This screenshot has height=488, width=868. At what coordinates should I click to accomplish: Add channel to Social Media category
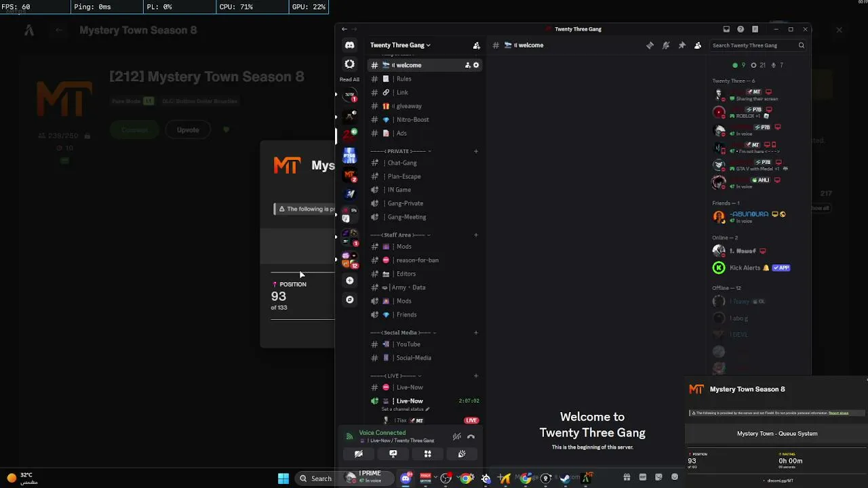click(x=476, y=333)
